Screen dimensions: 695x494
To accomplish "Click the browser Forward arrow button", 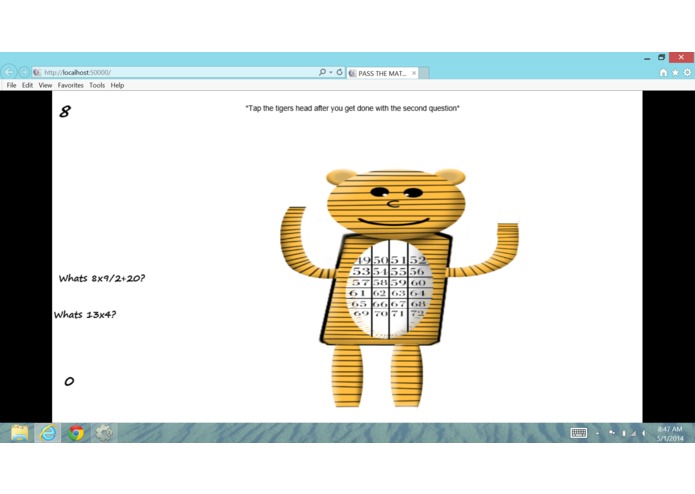I will click(24, 72).
